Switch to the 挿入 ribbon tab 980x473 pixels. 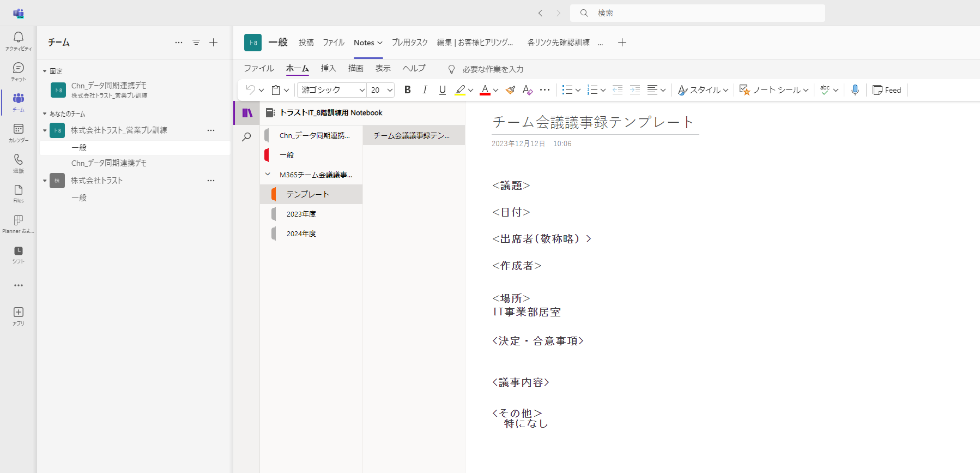(328, 68)
